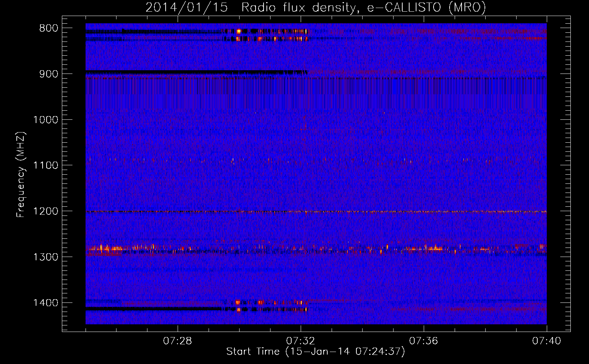The image size is (589, 364).
Task: Select the 1000 frequency tick label
Action: point(46,120)
